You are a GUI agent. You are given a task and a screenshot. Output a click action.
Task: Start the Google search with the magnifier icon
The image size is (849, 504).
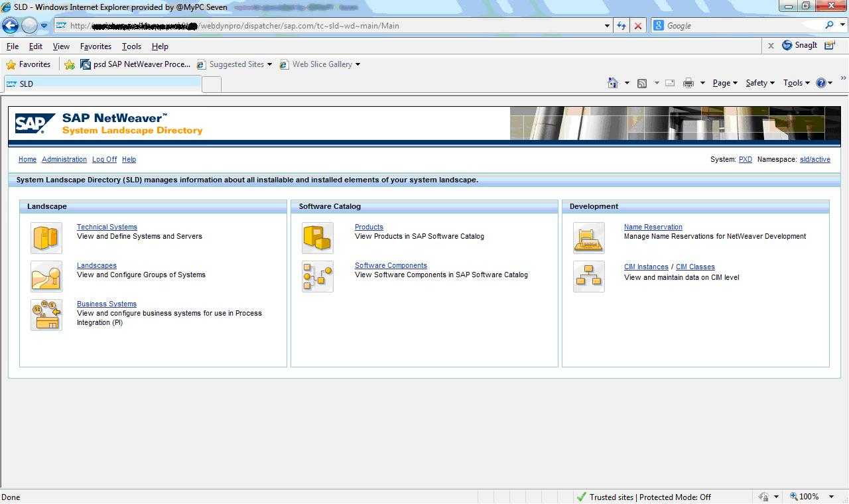829,25
